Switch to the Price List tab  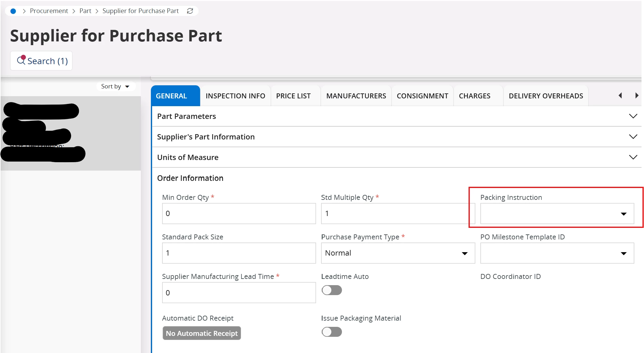tap(293, 96)
